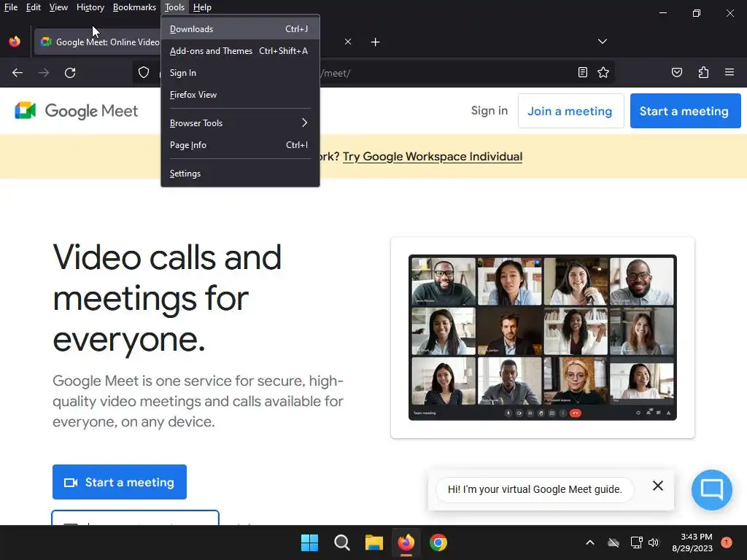
Task: Click the meeting code input box
Action: coord(135,518)
